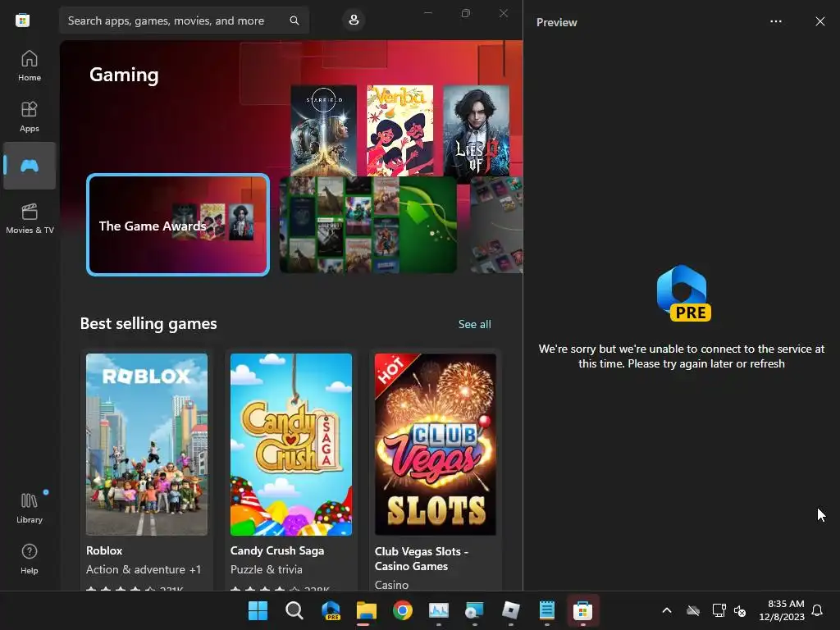Open the Library in sidebar

pos(30,508)
